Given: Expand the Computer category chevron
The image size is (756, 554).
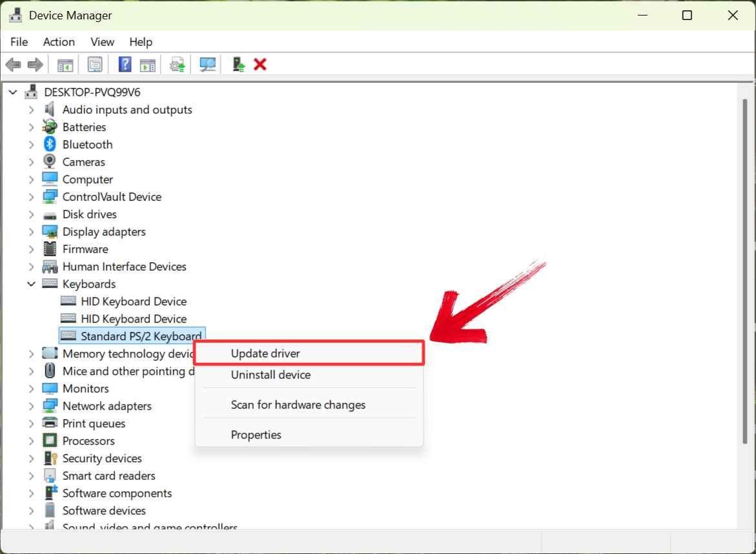Looking at the screenshot, I should coord(32,180).
